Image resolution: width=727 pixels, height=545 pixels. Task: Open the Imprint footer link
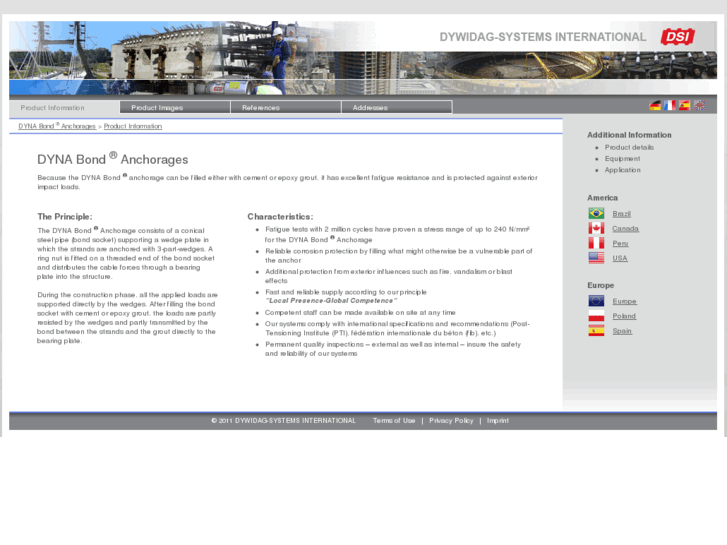(x=497, y=421)
